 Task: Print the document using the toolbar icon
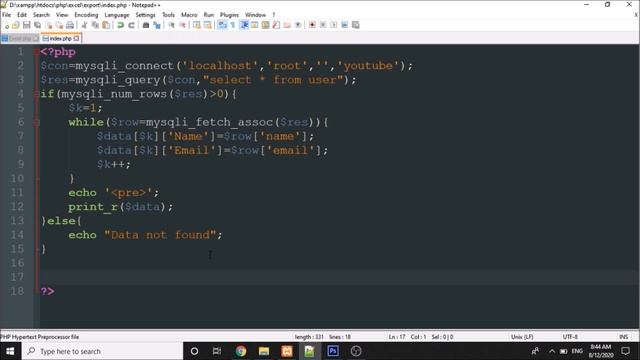pos(70,25)
